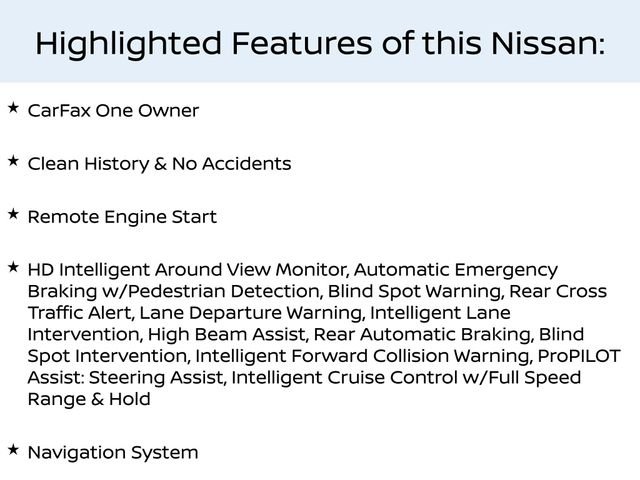640x480 pixels.
Task: Click the Highlighted Features heading
Action: click(319, 43)
